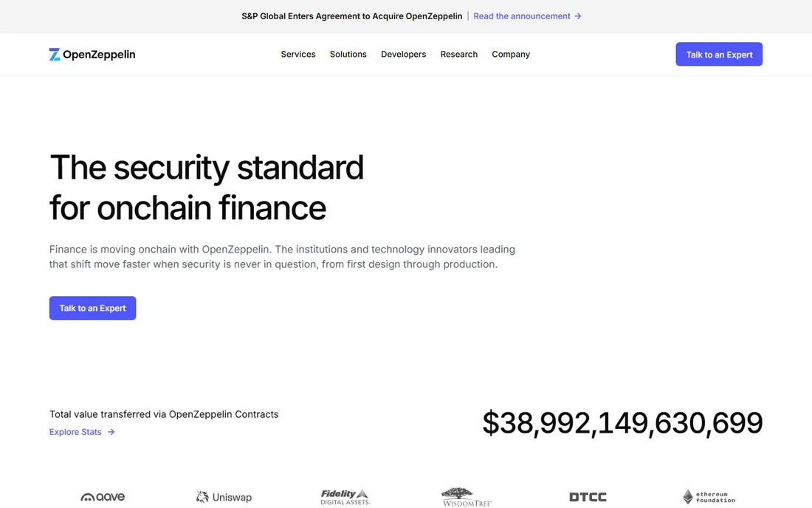812x508 pixels.
Task: Click the WisdomTree logo
Action: pyautogui.click(x=467, y=497)
